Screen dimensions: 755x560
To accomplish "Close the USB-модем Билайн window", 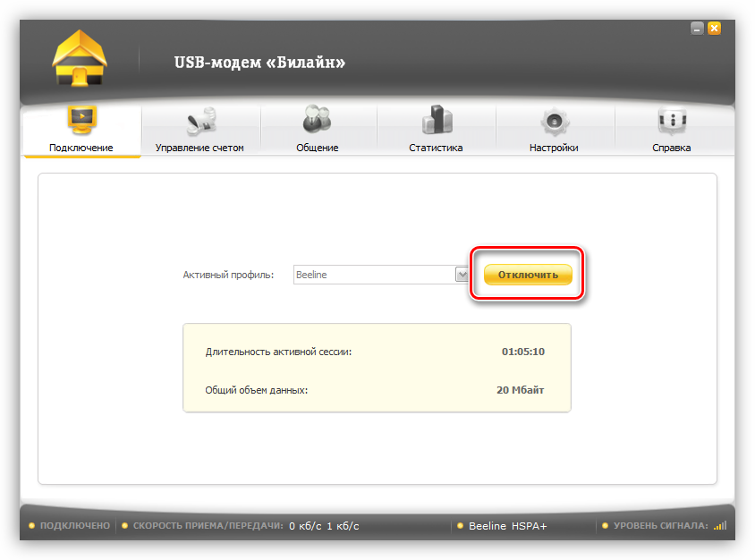I will (x=714, y=29).
